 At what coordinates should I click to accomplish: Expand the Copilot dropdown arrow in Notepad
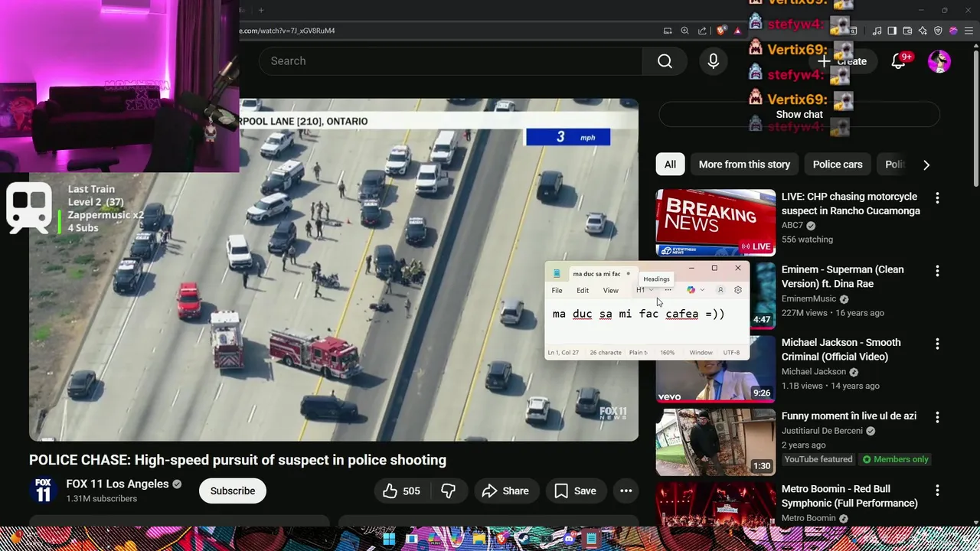(702, 290)
